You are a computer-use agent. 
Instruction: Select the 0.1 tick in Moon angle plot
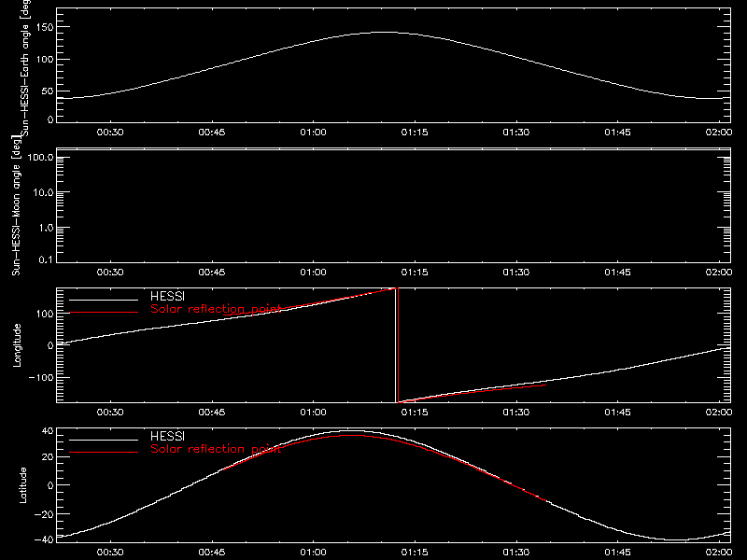pos(46,259)
